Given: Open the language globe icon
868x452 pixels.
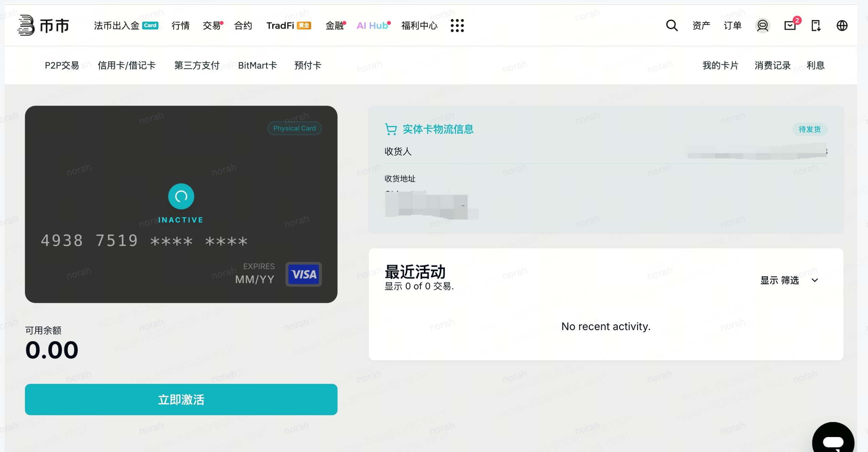Looking at the screenshot, I should click(x=842, y=25).
